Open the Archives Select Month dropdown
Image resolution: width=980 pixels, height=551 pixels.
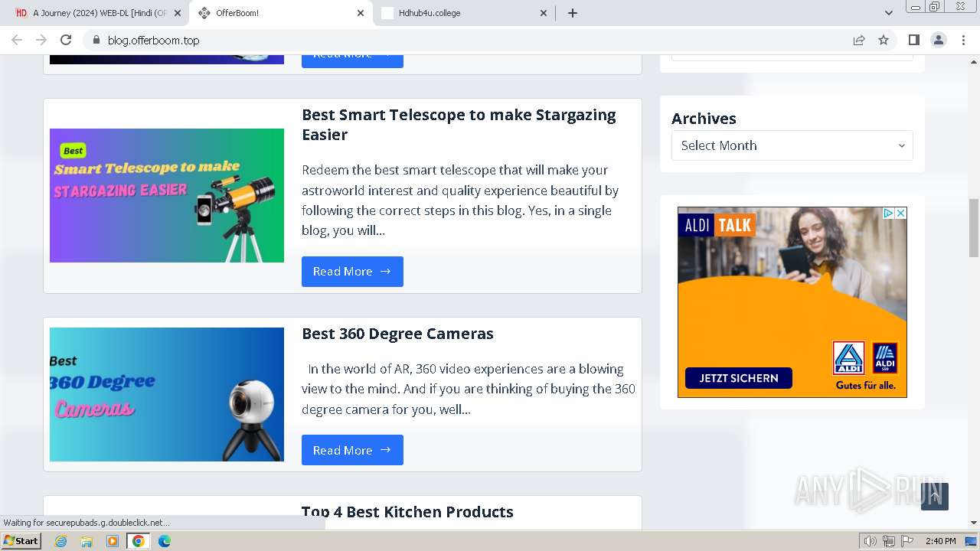(792, 145)
